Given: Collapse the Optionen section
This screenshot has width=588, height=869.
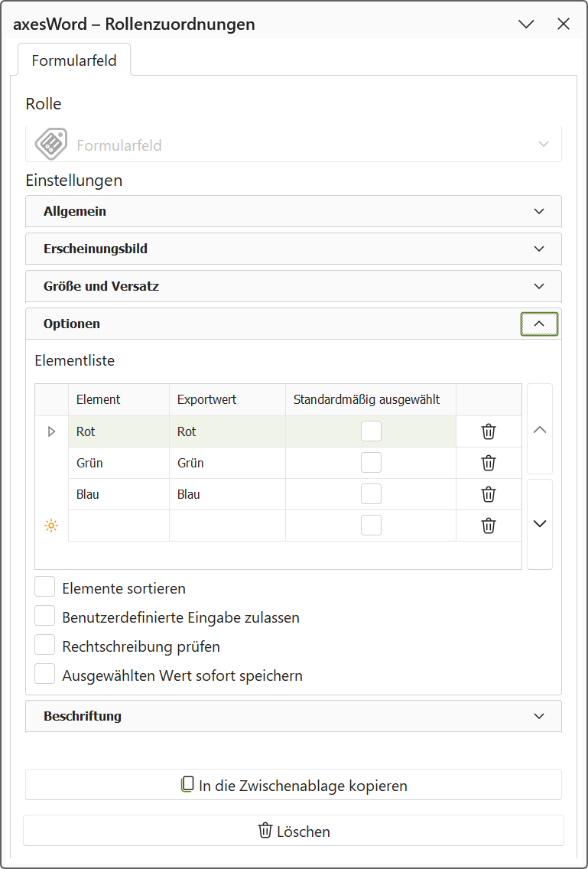Looking at the screenshot, I should [539, 324].
